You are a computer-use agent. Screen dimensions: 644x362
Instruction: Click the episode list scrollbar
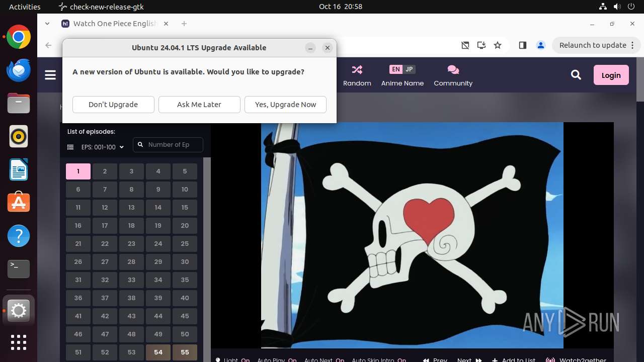click(206, 259)
